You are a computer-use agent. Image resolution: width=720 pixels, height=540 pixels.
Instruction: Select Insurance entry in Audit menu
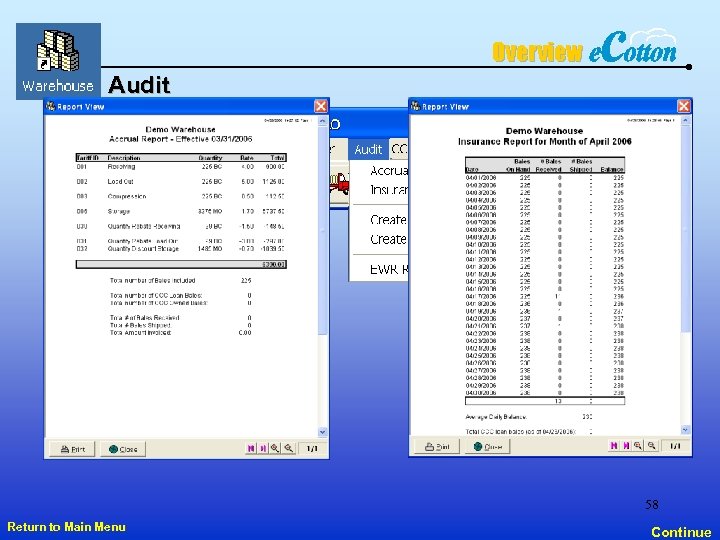click(388, 190)
